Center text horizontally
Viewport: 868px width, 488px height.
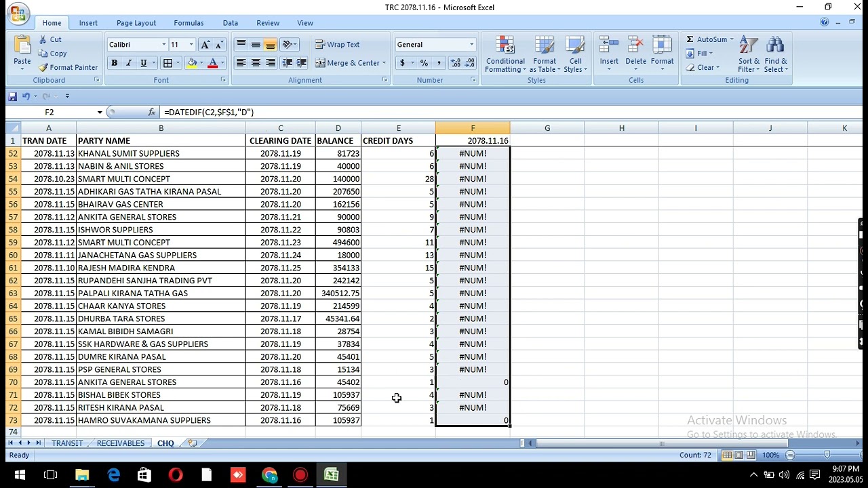tap(256, 63)
